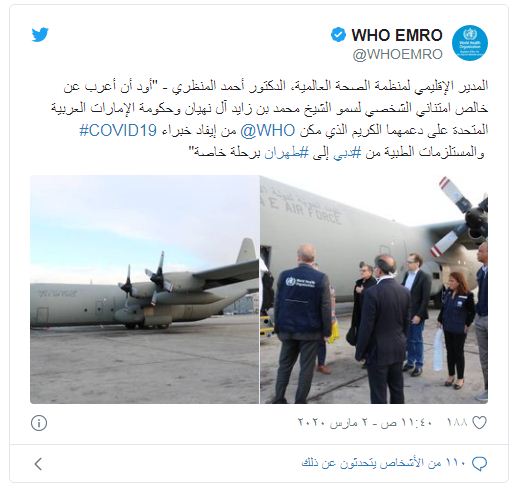Viewport: 513px width, 490px height.
Task: Click the #COVID19 hashtag
Action: [x=118, y=130]
